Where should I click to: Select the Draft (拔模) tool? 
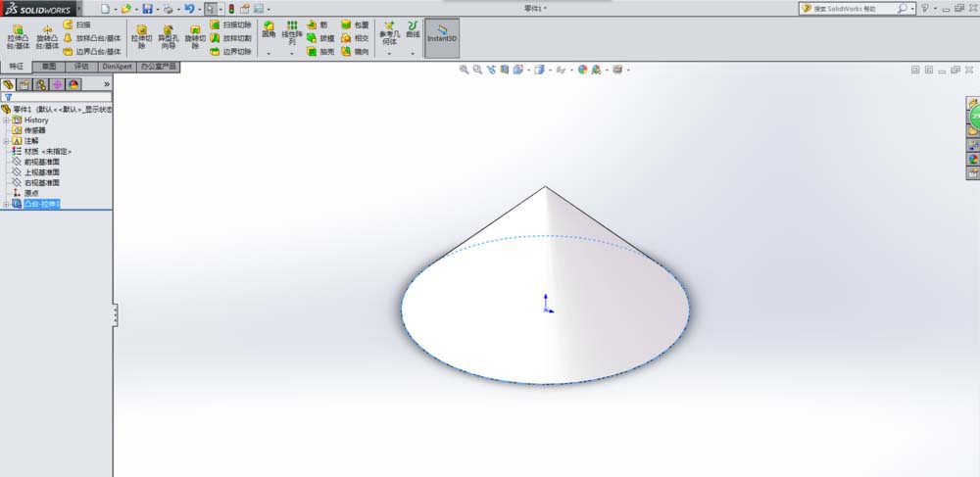click(320, 38)
